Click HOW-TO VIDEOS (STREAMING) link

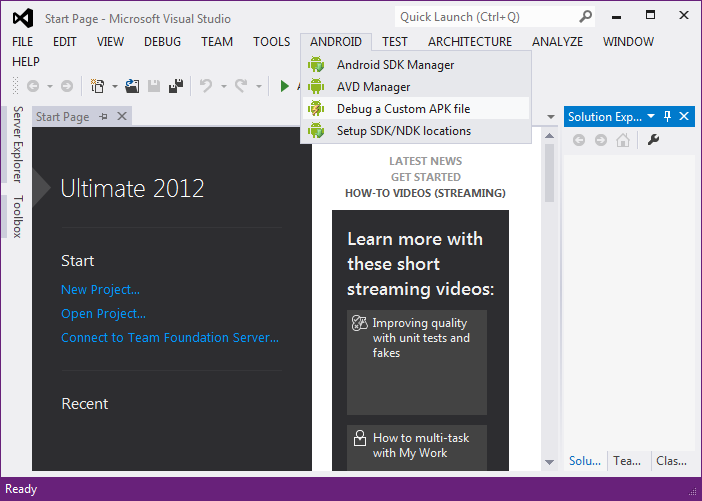(x=425, y=193)
